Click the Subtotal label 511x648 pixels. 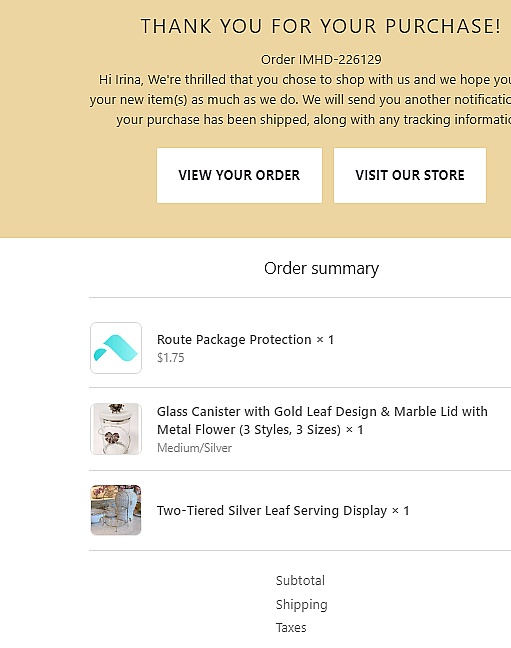300,581
